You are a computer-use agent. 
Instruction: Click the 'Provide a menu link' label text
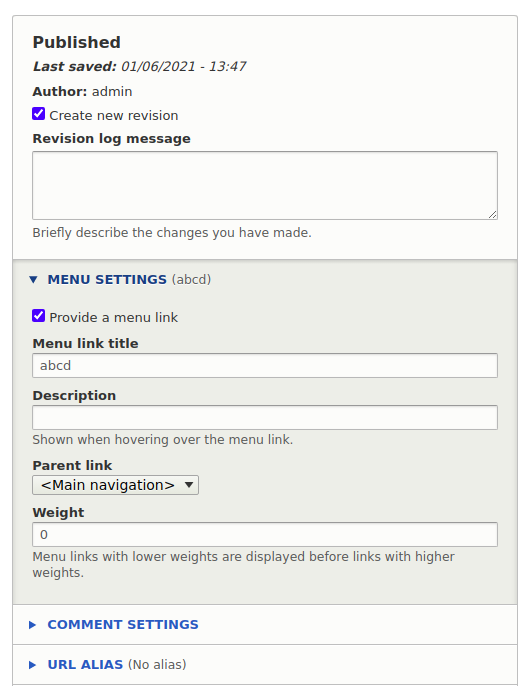(x=113, y=318)
